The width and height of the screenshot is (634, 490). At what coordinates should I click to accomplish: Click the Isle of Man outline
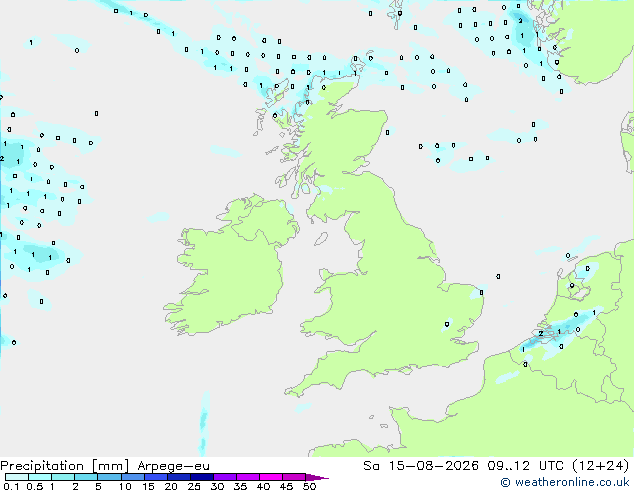click(x=321, y=239)
